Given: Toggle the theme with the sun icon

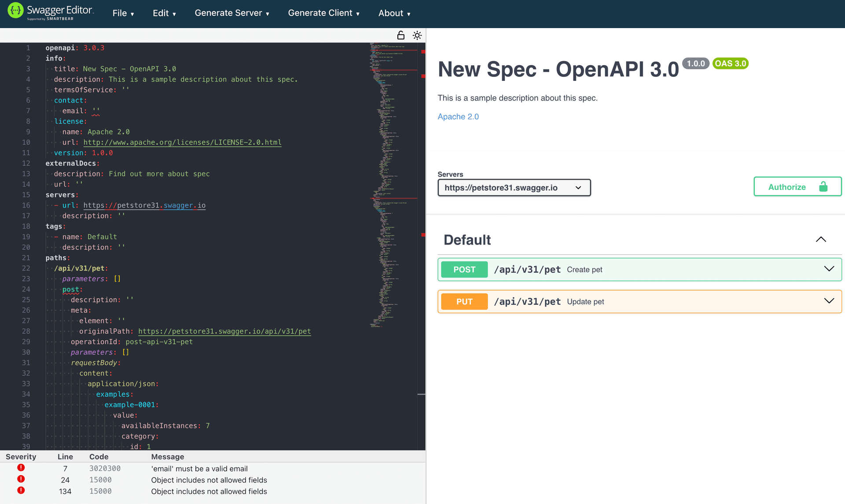Looking at the screenshot, I should point(417,35).
